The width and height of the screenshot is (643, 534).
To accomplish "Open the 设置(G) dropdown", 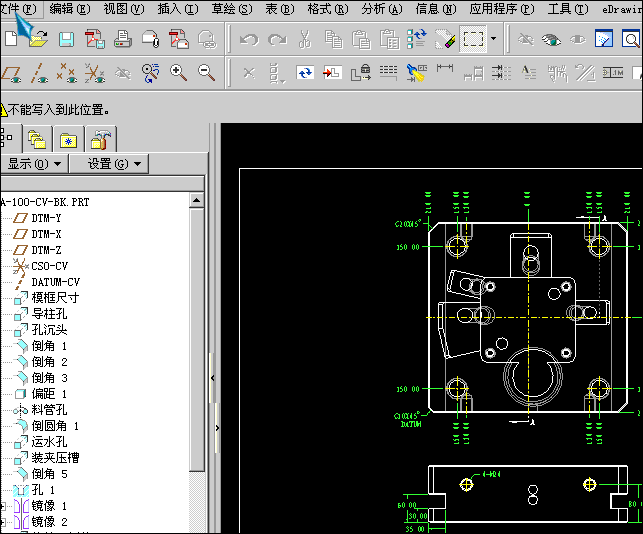I will coord(109,164).
